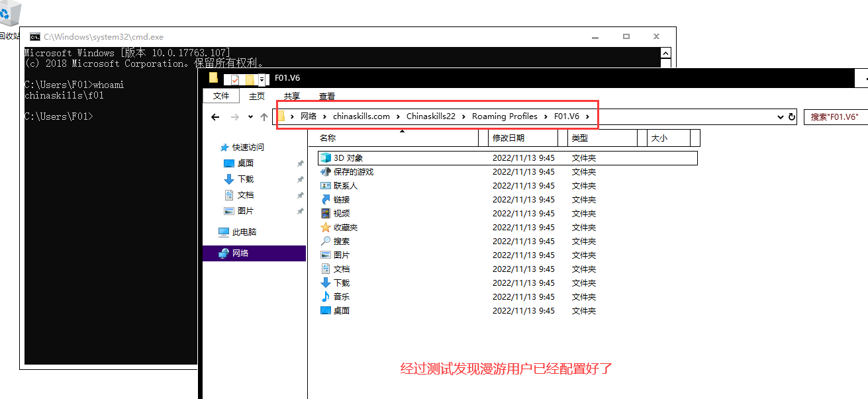
Task: Open the address bar history dropdown
Action: [x=781, y=117]
